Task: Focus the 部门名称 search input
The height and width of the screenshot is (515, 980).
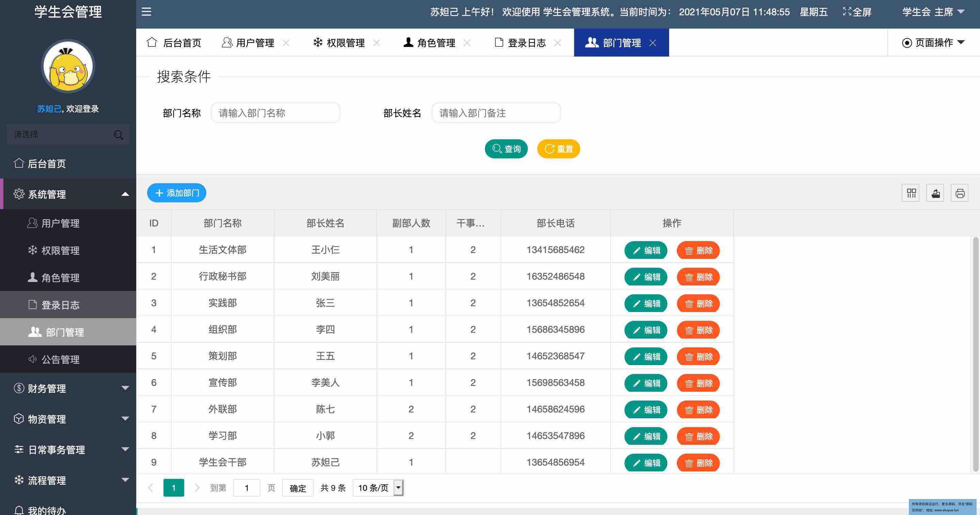Action: pos(275,113)
